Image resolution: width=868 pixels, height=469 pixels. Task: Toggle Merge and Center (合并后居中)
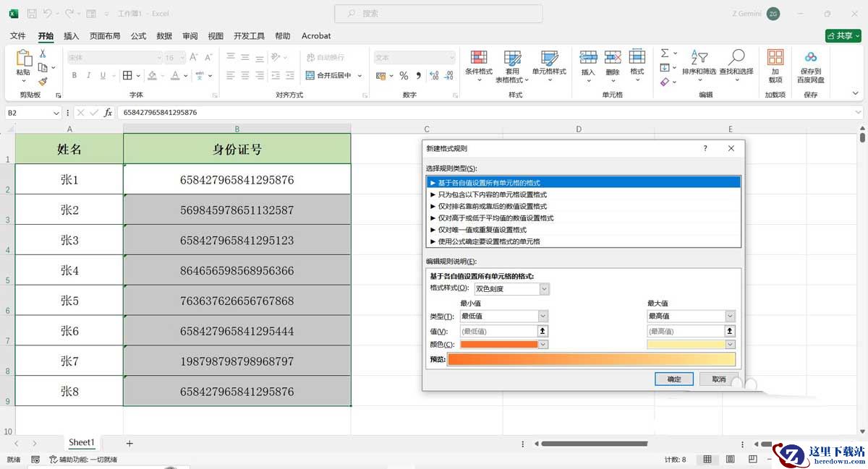click(328, 75)
